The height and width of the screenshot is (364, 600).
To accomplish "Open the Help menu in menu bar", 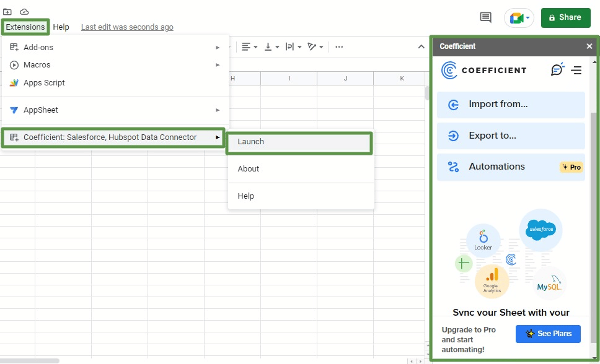I will pos(61,27).
